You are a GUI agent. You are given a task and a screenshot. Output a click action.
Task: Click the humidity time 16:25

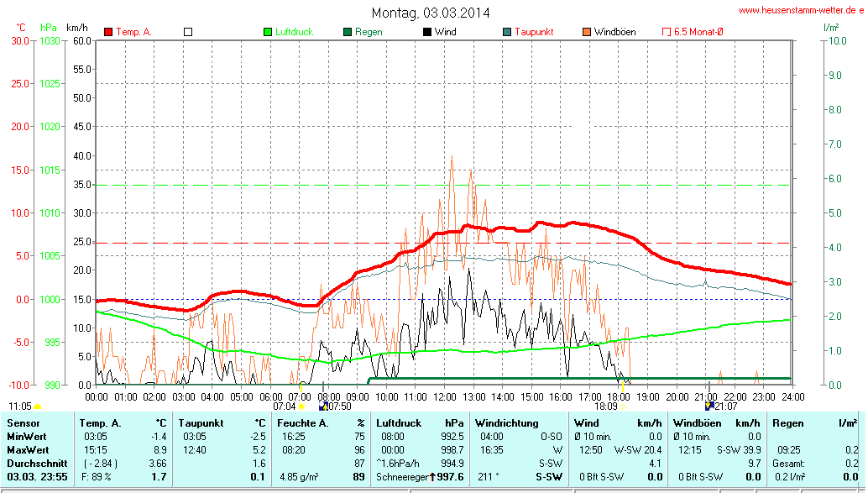pos(294,437)
